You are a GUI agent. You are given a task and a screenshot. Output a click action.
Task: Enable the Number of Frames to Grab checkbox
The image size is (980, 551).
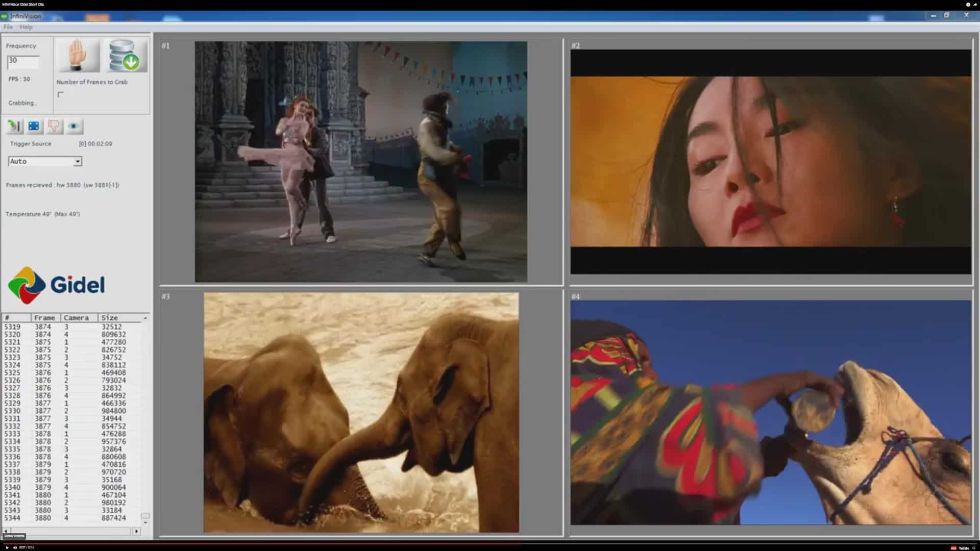(61, 94)
